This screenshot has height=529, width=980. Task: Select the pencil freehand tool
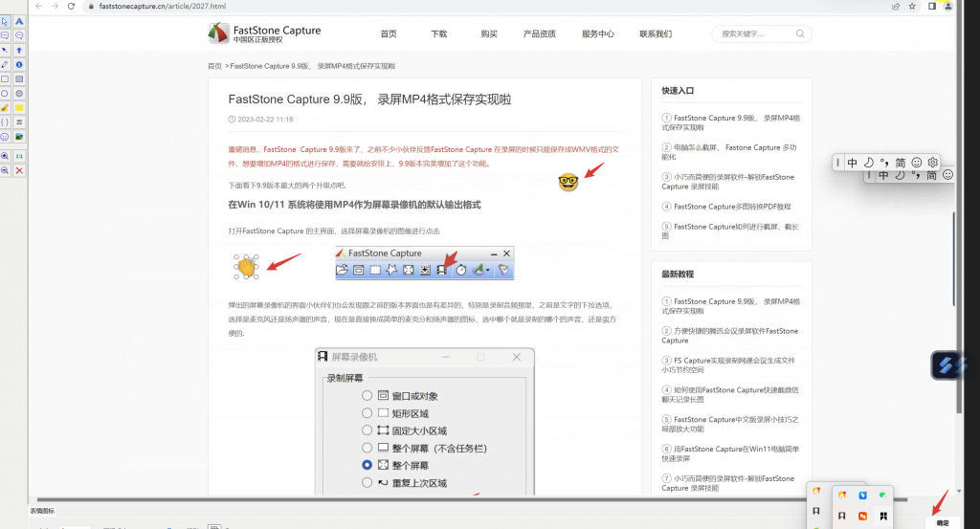click(5, 64)
